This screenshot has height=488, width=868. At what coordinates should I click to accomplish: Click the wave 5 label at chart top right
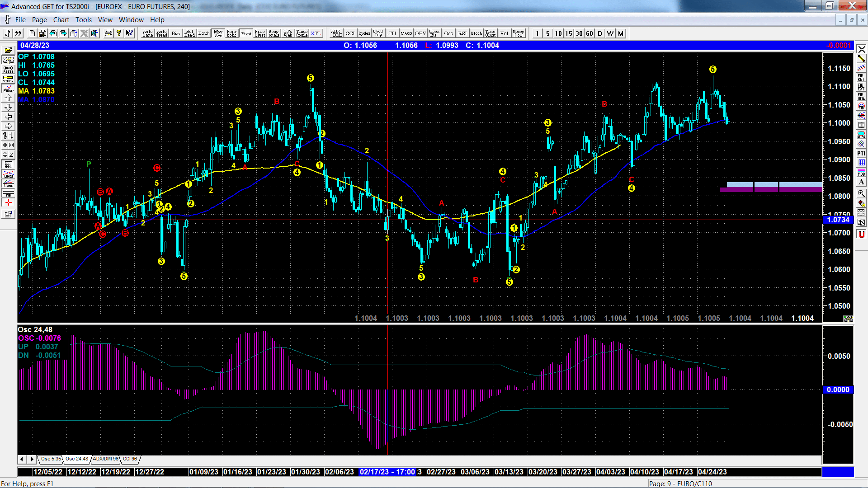pos(713,69)
